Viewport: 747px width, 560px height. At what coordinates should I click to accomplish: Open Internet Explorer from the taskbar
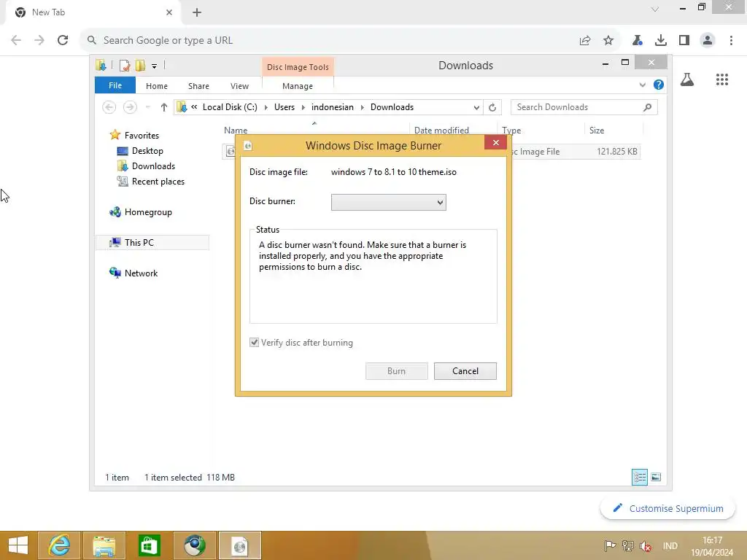[x=59, y=545]
